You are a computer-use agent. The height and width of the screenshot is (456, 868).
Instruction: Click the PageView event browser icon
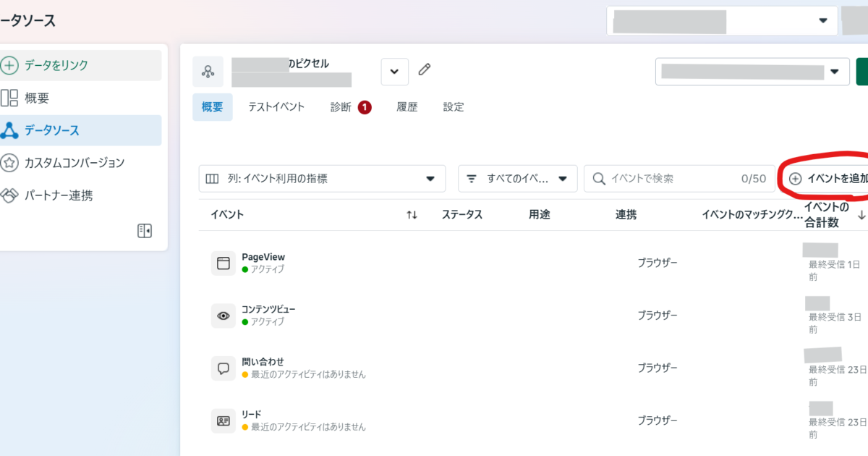[x=224, y=263]
